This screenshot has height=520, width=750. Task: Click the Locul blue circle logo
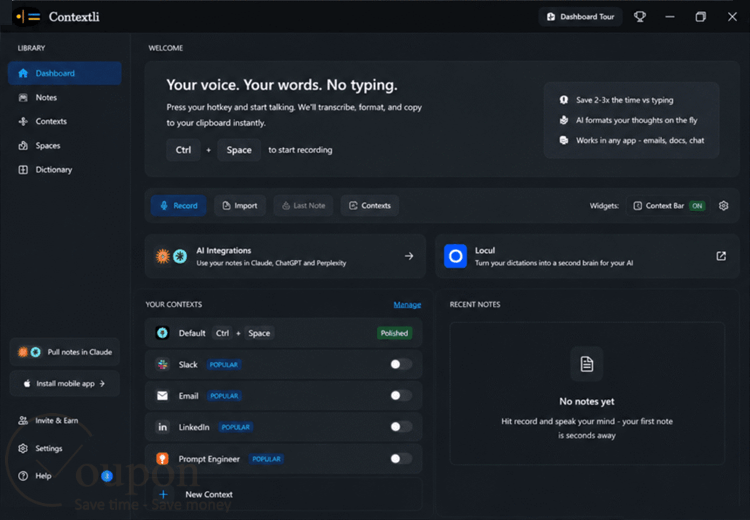(455, 256)
